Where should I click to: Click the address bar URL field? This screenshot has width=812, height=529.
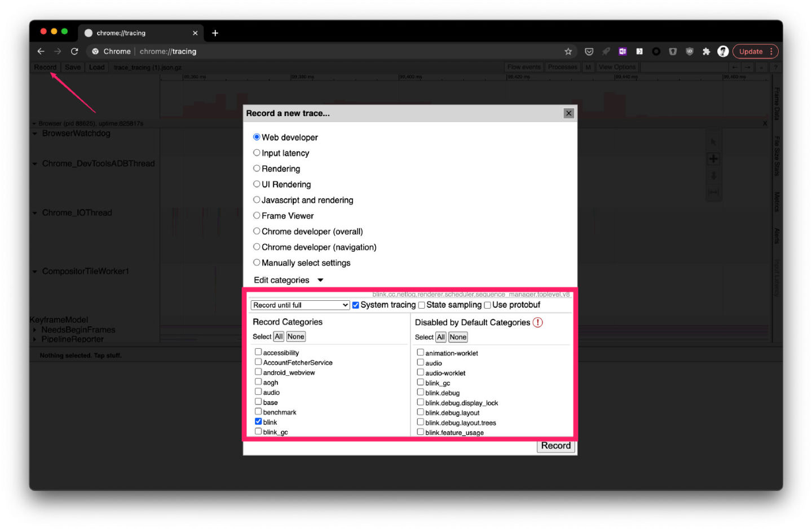(338, 51)
